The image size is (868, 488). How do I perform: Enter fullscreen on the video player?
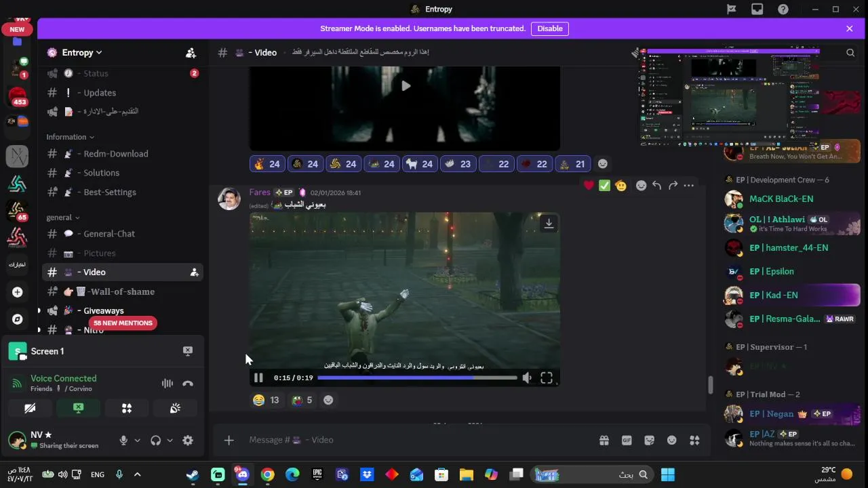(x=547, y=378)
